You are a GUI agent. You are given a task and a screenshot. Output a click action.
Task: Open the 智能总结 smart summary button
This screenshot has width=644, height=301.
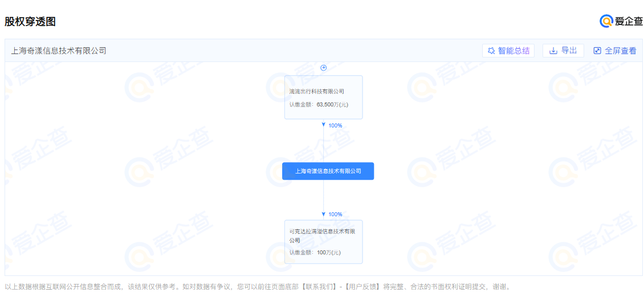point(508,51)
